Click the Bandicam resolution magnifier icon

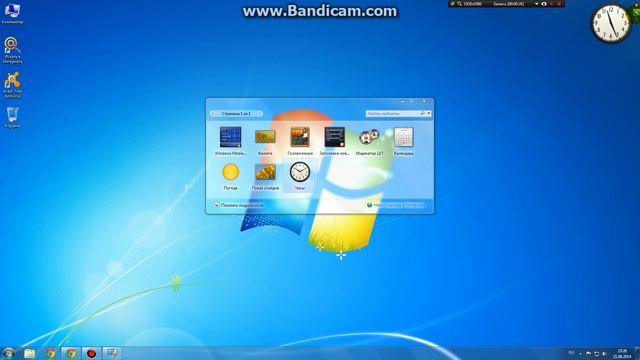point(460,4)
